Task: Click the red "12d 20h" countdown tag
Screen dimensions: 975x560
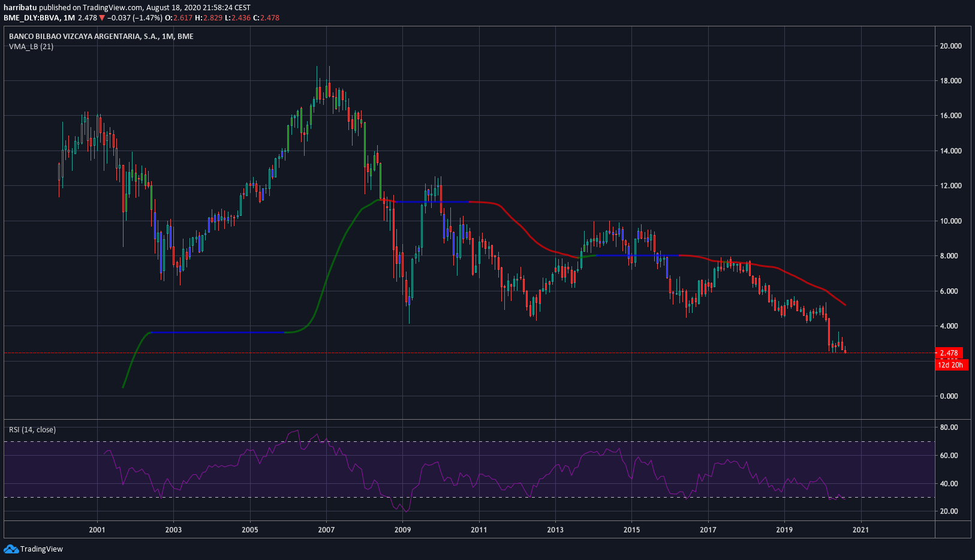Action: [x=952, y=365]
